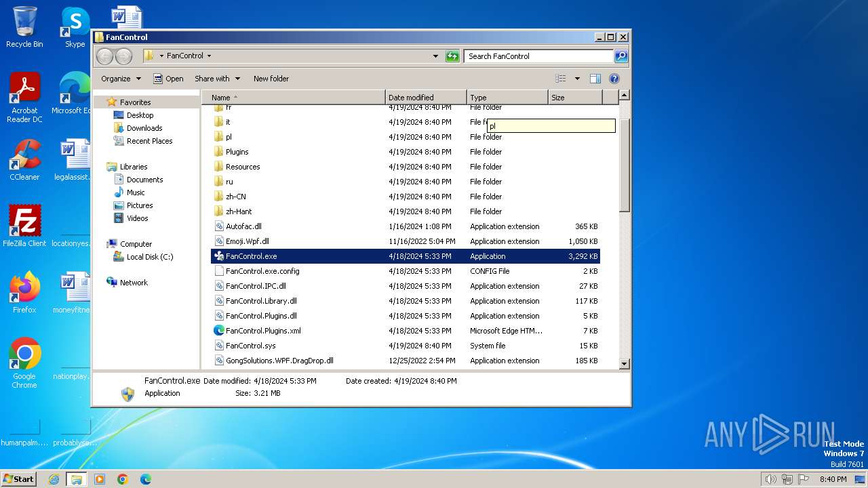Select the Plugins folder icon

point(218,152)
